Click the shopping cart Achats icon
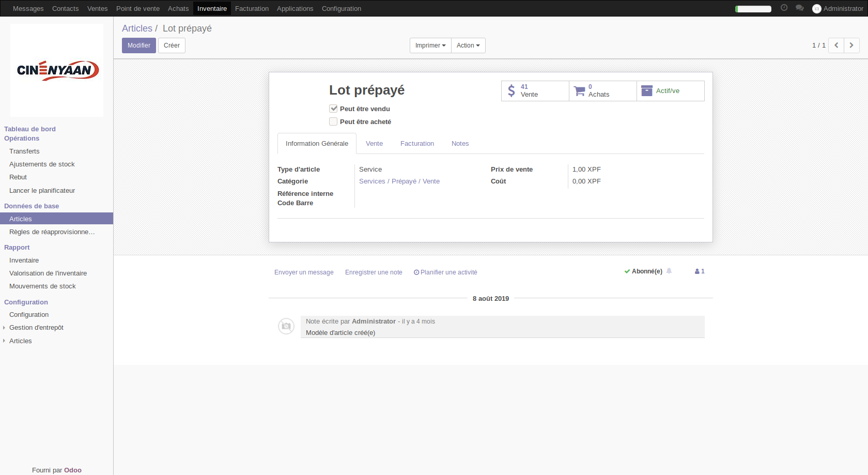This screenshot has height=475, width=868. tap(579, 91)
